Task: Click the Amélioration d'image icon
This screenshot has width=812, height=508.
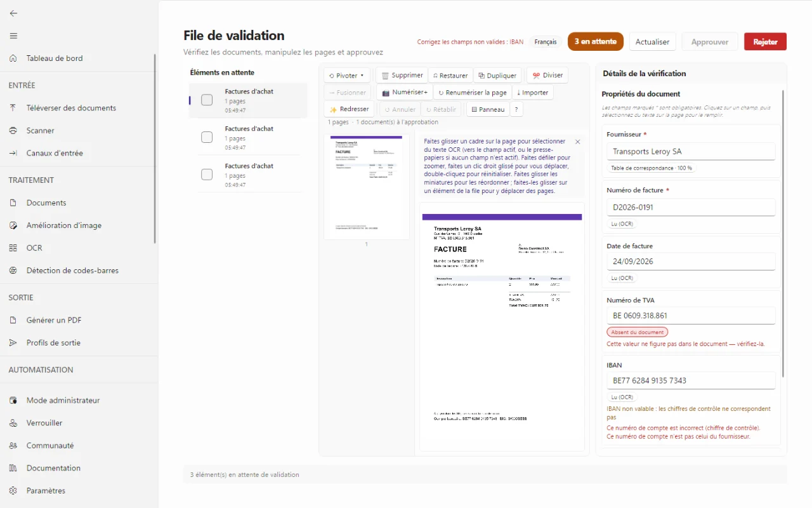Action: coord(13,225)
